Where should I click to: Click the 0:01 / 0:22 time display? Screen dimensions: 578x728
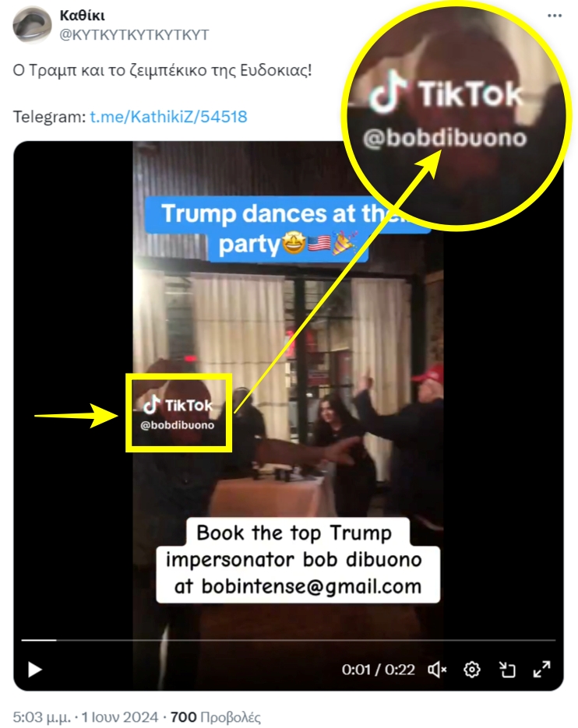379,670
